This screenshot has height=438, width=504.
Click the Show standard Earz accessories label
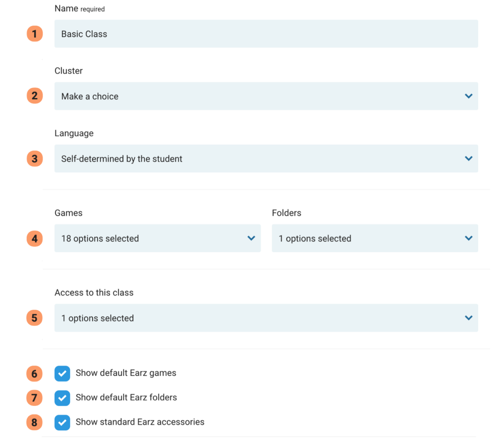click(x=140, y=422)
